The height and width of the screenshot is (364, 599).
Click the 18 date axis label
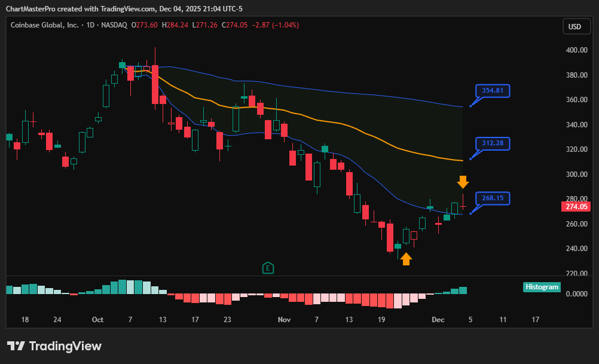(25, 320)
